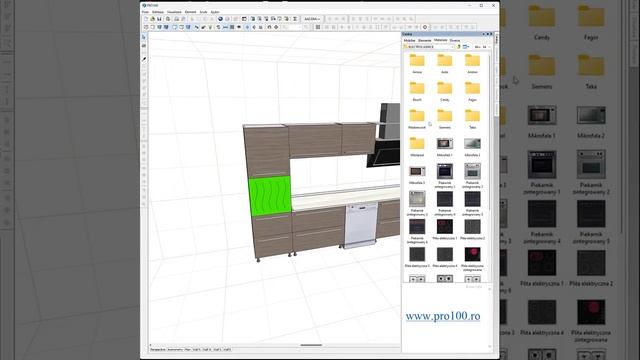640x360 pixels.
Task: Open the Amica folder in catalog
Action: pyautogui.click(x=417, y=64)
